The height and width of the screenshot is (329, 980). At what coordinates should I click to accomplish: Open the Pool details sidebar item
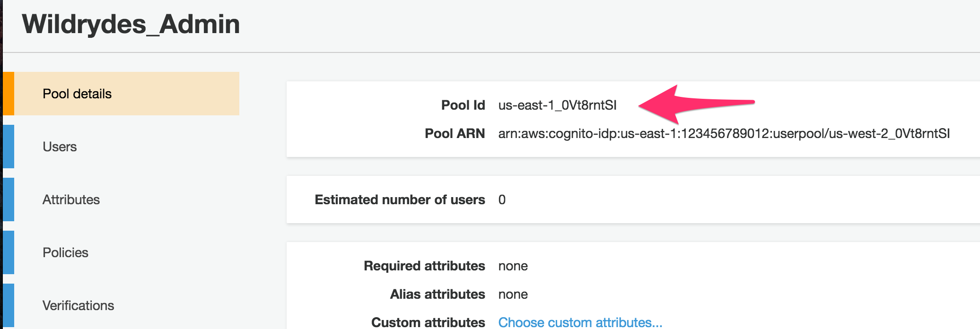tap(121, 94)
